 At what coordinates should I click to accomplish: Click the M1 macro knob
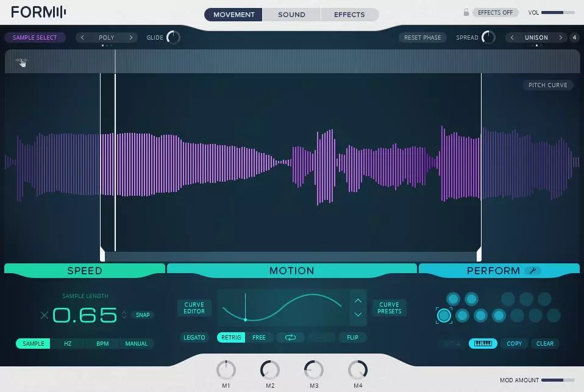(x=226, y=370)
